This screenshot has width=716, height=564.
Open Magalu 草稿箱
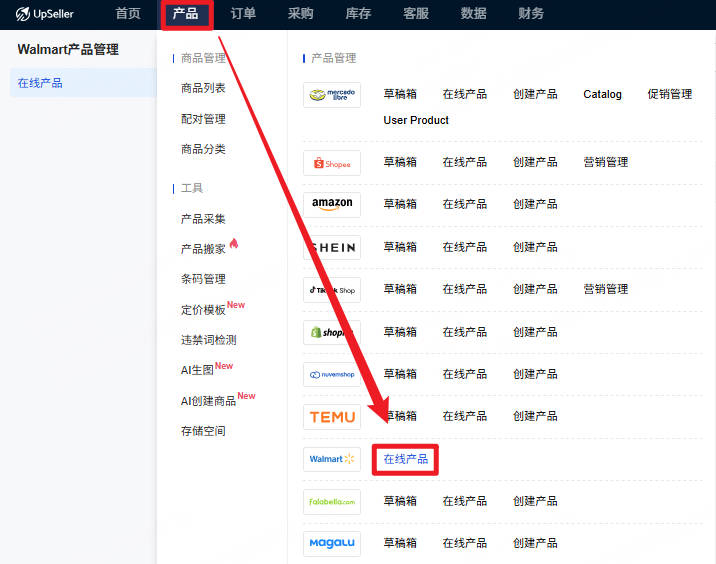point(400,543)
